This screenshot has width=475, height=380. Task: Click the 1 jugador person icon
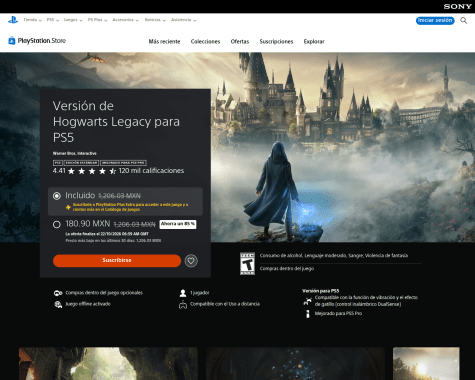point(183,293)
